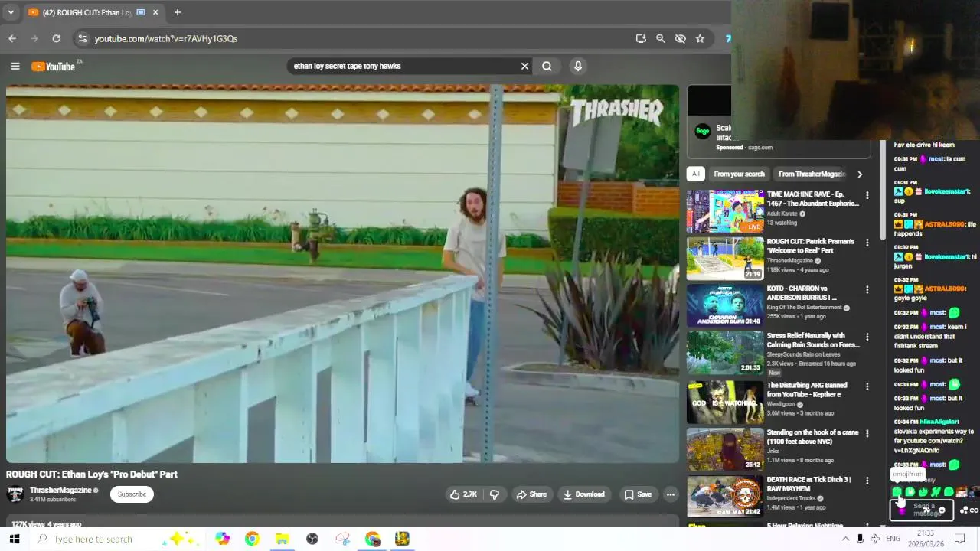This screenshot has width=980, height=551.
Task: Open a new browser tab
Action: click(x=177, y=12)
